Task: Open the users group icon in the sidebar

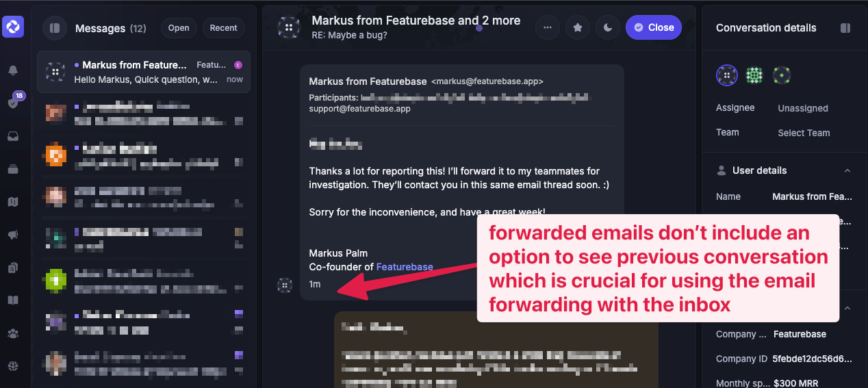Action: pyautogui.click(x=13, y=334)
